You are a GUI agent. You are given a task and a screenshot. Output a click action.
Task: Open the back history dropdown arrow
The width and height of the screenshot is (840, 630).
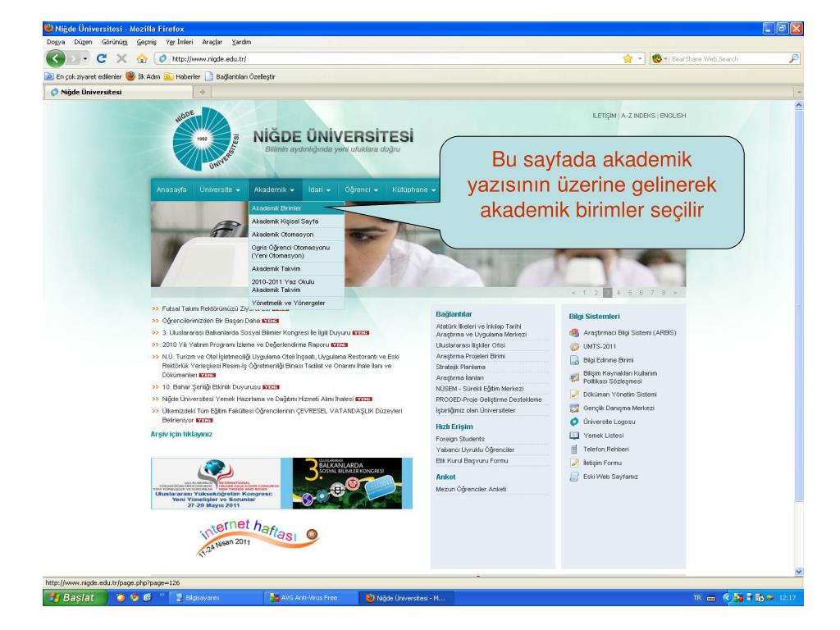pyautogui.click(x=85, y=58)
